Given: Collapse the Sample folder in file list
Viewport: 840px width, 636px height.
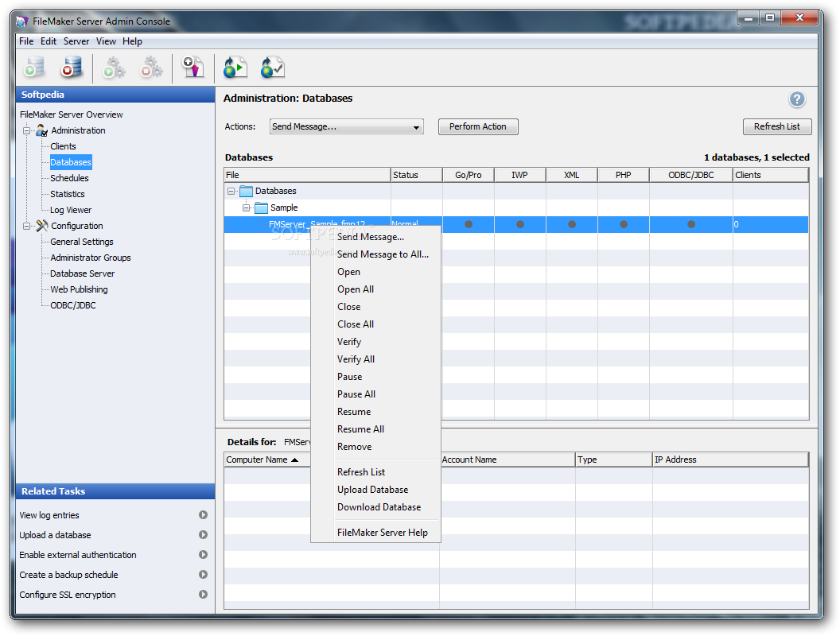Looking at the screenshot, I should pyautogui.click(x=246, y=207).
